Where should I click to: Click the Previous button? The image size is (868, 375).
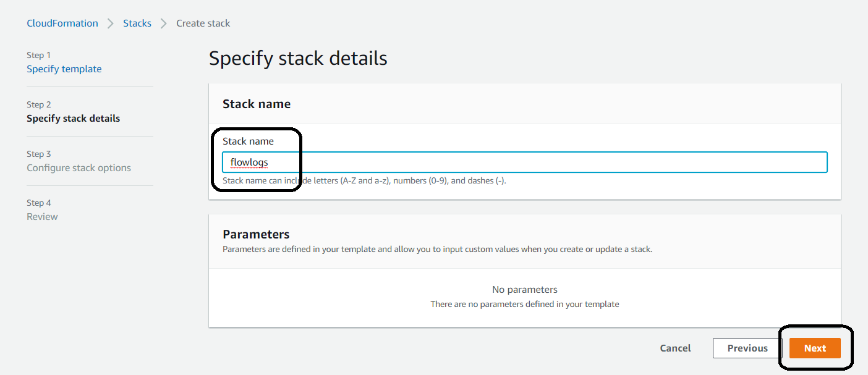pos(747,348)
